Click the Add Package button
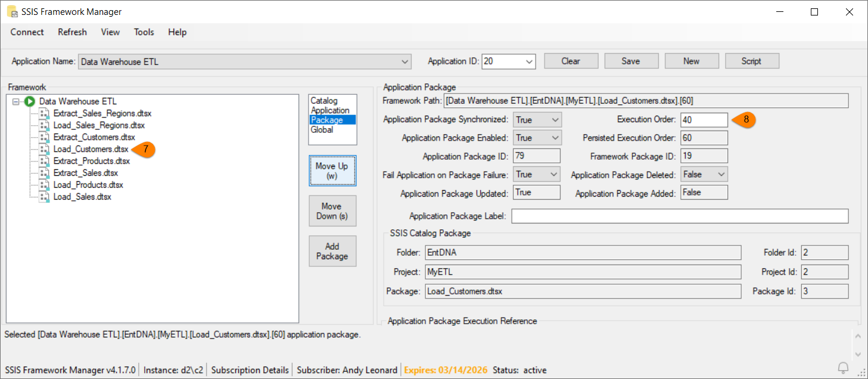Viewport: 868px width, 379px height. click(x=332, y=251)
